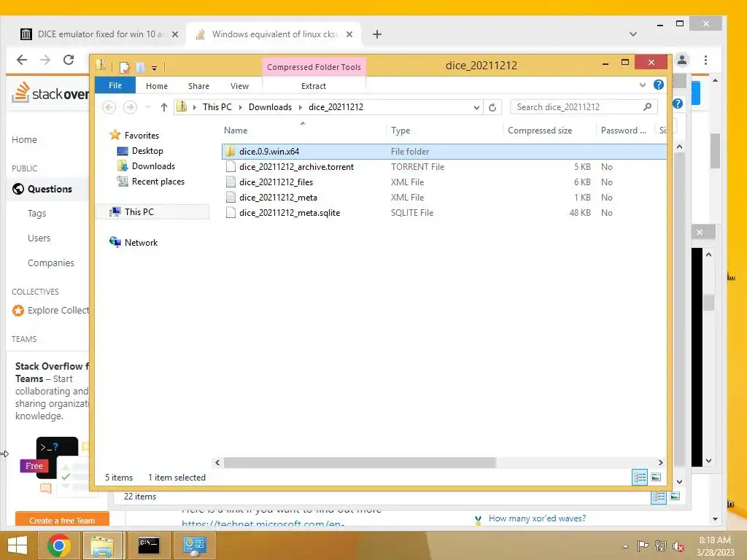Viewport: 747px width, 560px height.
Task: Select dice_20211212_archive.torrent file
Action: (296, 167)
